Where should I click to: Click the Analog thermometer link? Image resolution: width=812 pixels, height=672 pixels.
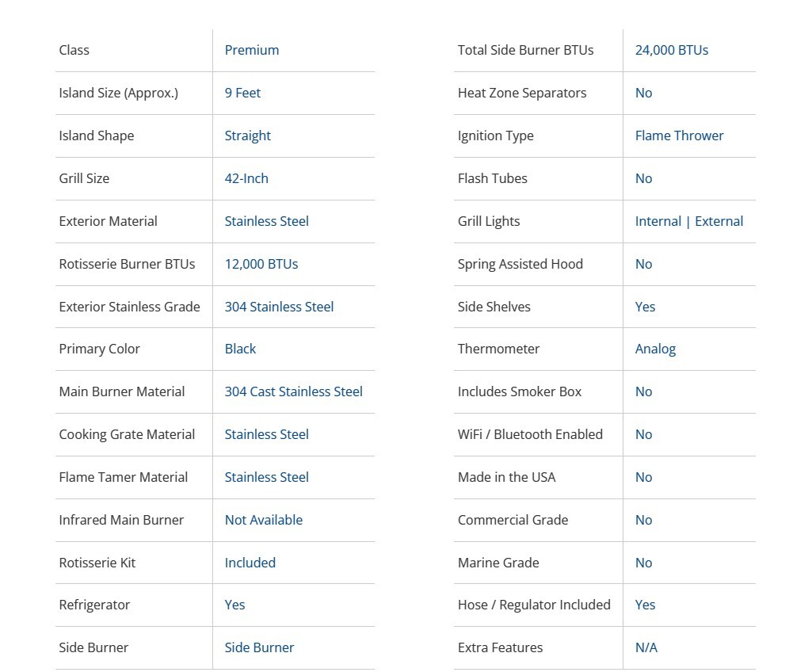pyautogui.click(x=655, y=349)
